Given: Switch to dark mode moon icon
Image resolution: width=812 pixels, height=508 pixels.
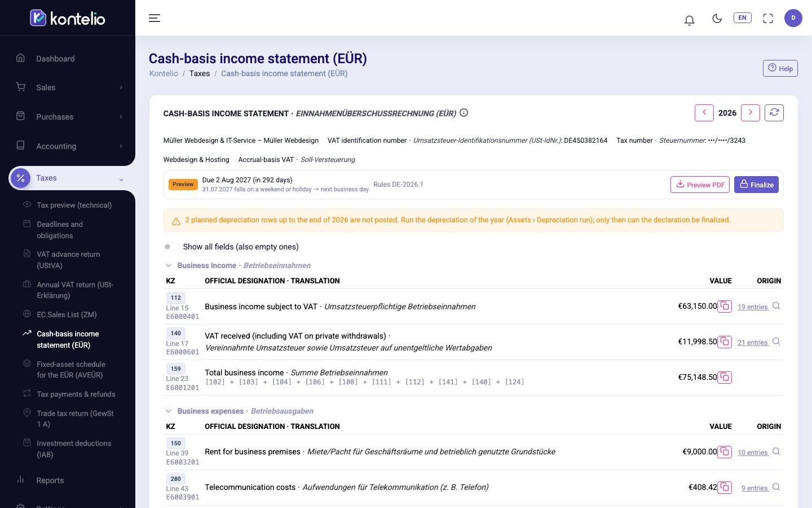Looking at the screenshot, I should [717, 18].
